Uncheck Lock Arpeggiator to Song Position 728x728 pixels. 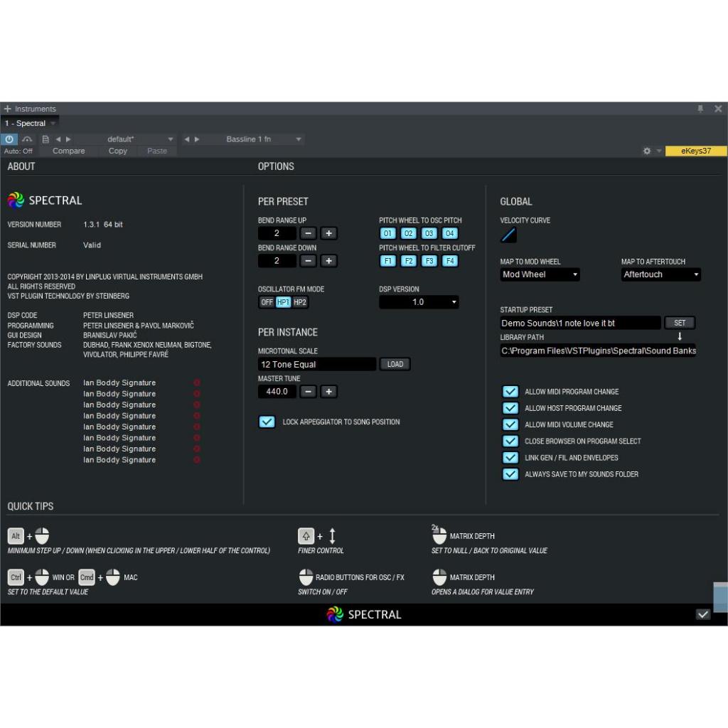(267, 422)
